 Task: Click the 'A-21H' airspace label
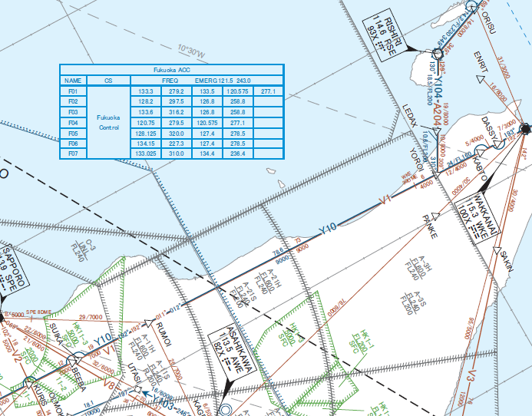(275, 279)
